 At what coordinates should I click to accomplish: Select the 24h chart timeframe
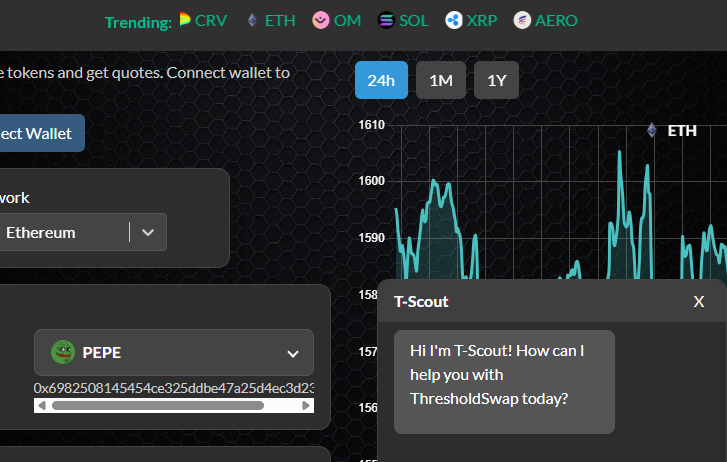tap(381, 80)
